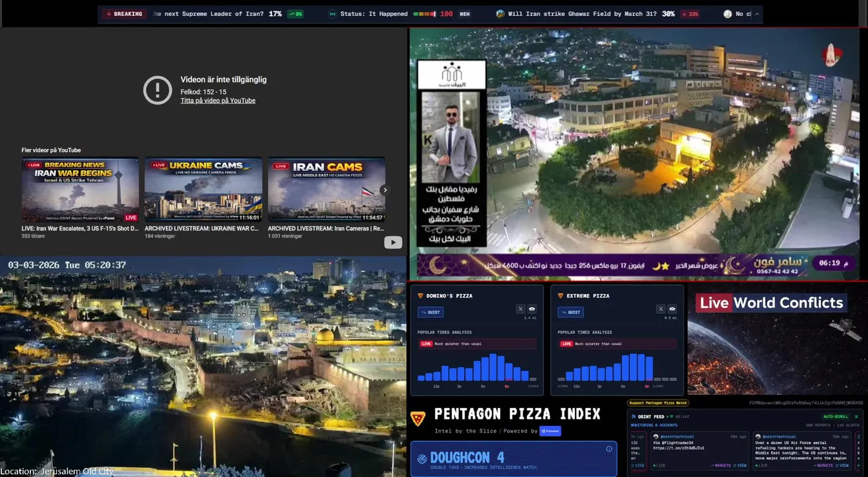
Task: Click the map icon next to X on Extreme Pizza card
Action: [x=672, y=309]
